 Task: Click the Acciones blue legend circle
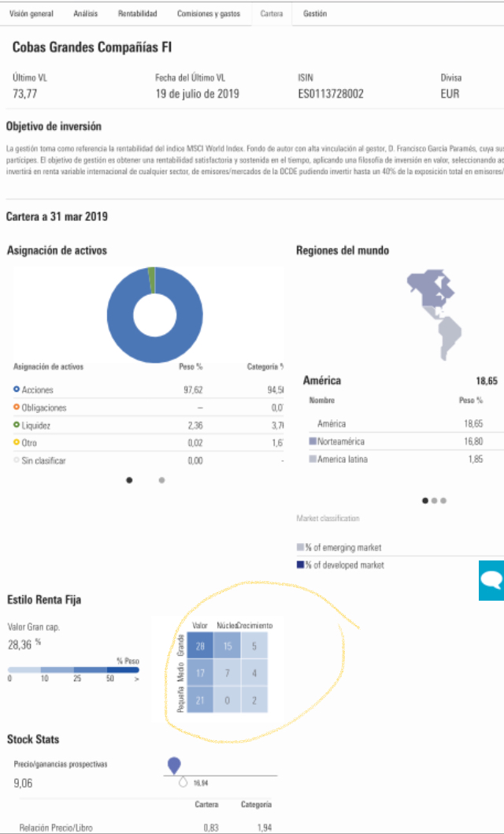click(17, 390)
